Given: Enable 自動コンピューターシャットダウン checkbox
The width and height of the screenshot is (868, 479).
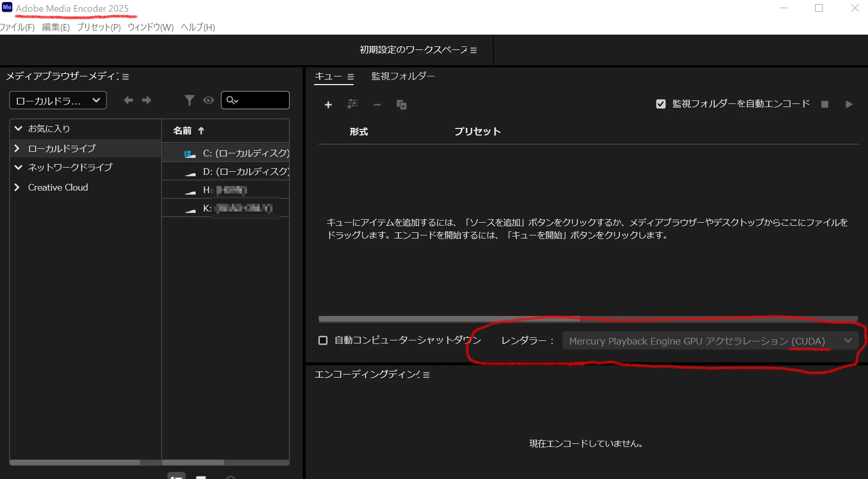Looking at the screenshot, I should [323, 340].
